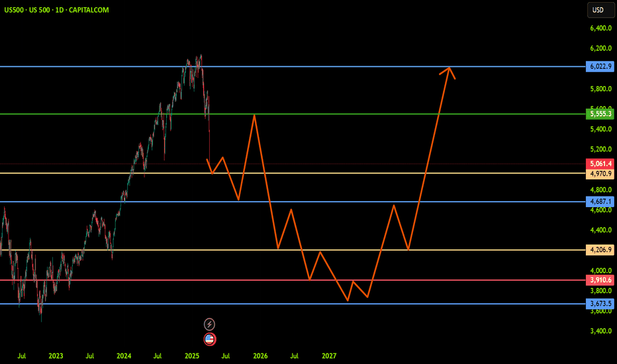Image resolution: width=617 pixels, height=364 pixels.
Task: Click the 6,400.0 price axis value
Action: point(601,28)
